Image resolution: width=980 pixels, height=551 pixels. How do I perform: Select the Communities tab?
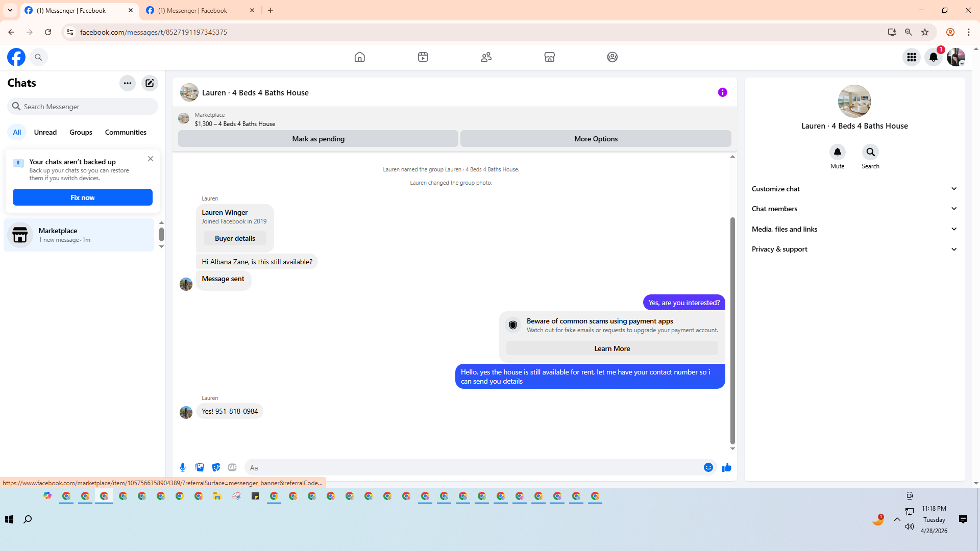pos(126,132)
